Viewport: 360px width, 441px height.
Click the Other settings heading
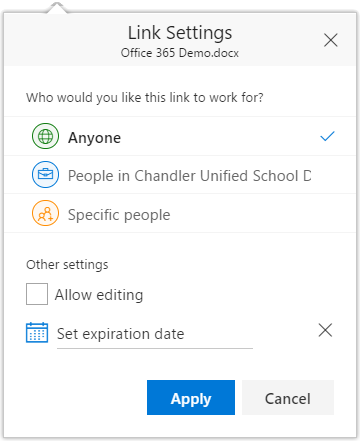[67, 265]
